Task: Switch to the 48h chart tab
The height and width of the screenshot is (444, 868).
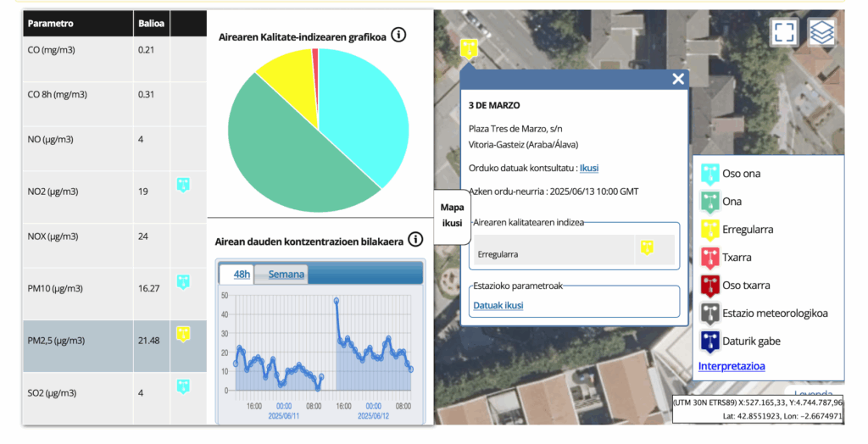Action: 242,274
